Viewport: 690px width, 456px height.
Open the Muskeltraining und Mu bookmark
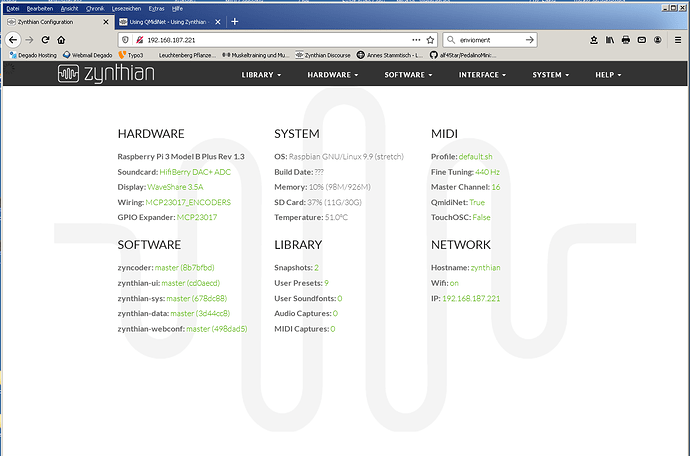256,55
